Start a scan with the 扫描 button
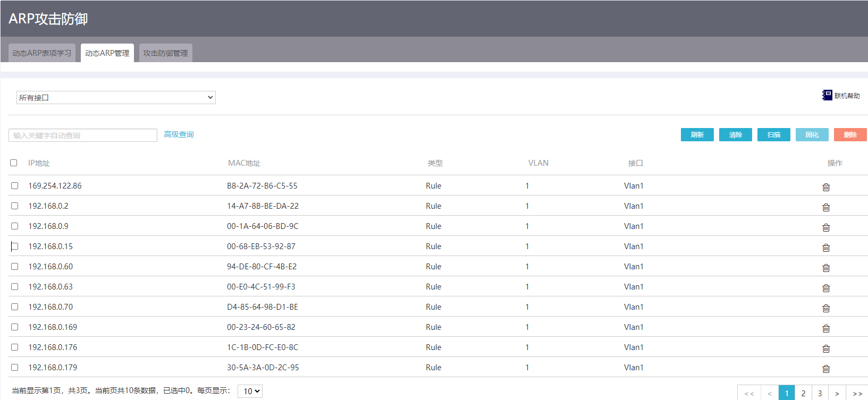 [x=774, y=135]
